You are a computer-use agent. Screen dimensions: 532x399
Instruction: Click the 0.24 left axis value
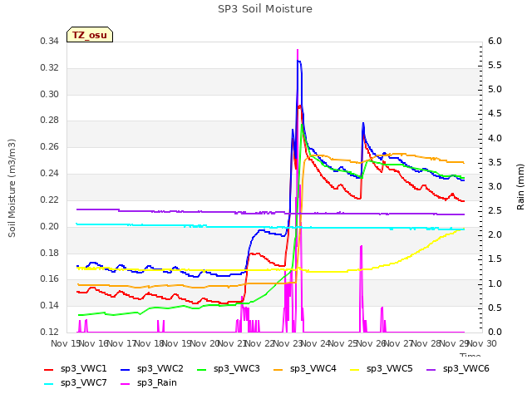(x=50, y=174)
